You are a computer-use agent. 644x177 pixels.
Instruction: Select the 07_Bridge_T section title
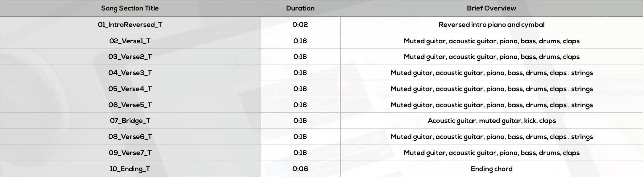tap(130, 121)
